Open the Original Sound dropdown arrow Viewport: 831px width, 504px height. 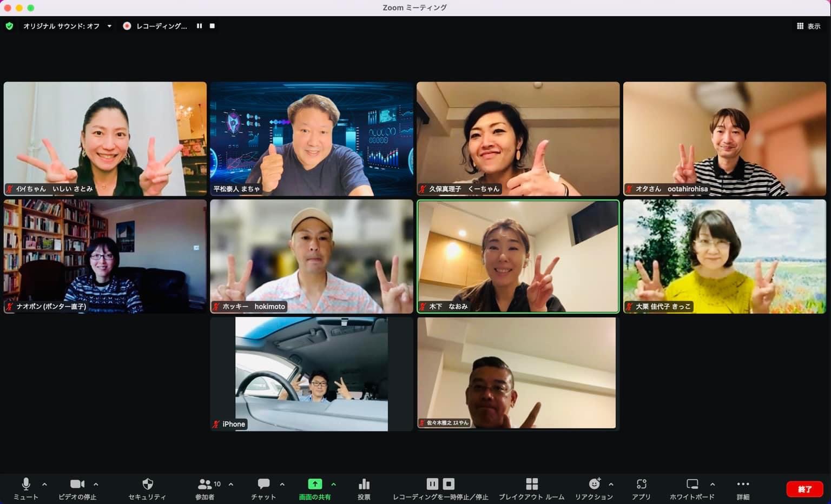point(109,26)
